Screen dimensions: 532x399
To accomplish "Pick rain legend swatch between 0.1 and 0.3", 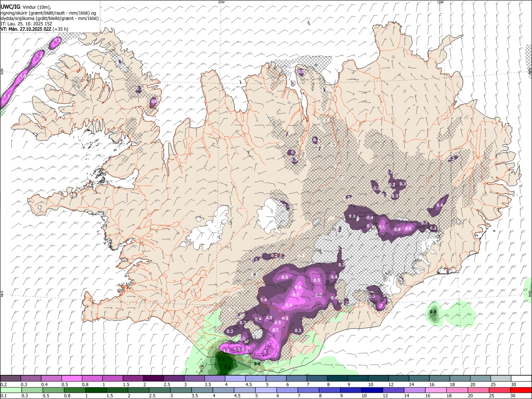I will 11,390.
